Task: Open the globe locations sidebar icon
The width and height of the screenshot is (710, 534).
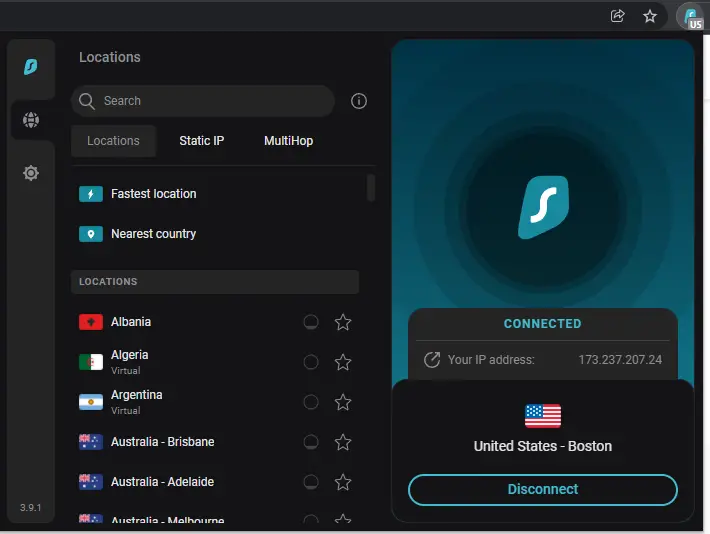Action: [x=31, y=120]
